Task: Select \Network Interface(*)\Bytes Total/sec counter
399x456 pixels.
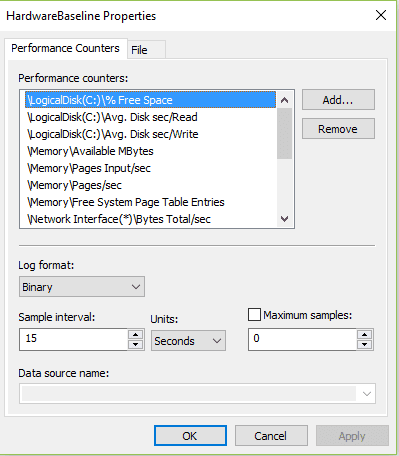Action: (x=150, y=219)
